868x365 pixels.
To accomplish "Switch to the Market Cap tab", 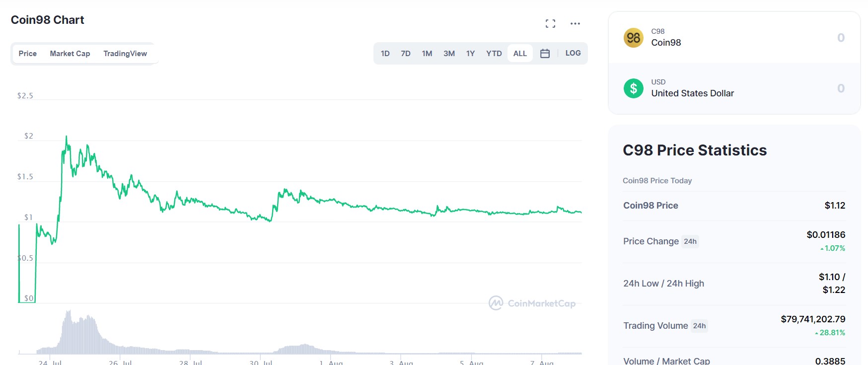I will coord(70,53).
